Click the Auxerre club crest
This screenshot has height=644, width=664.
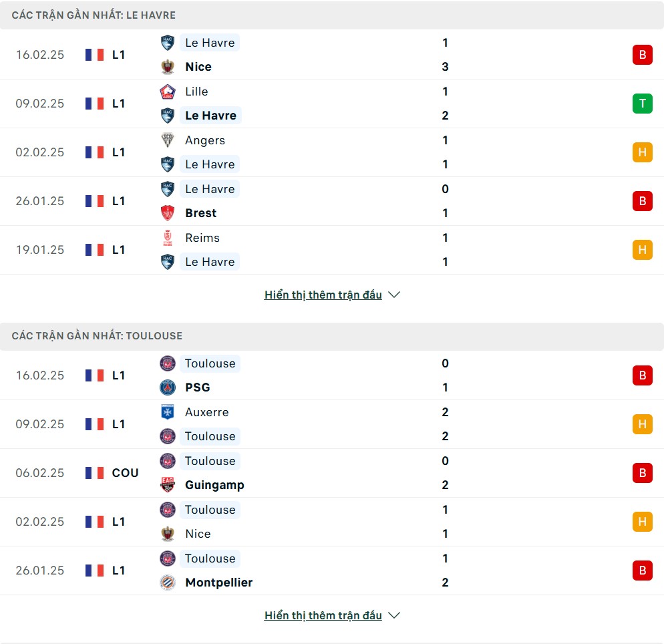[168, 412]
